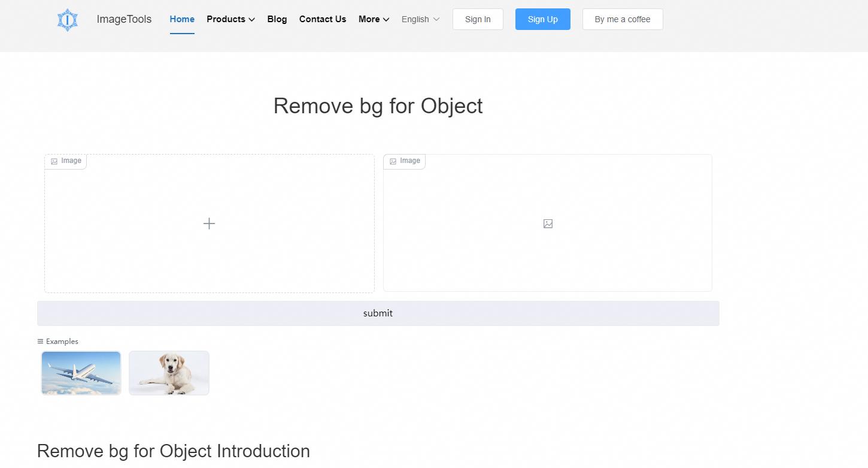Go to the Home tab
This screenshot has width=868, height=468.
[x=182, y=19]
